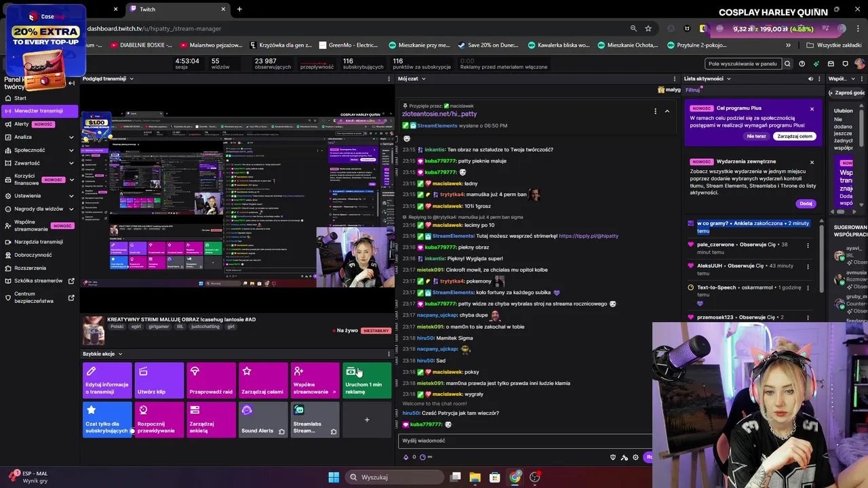Open a new browser tab with plus
Image resolution: width=868 pixels, height=488 pixels.
tap(239, 9)
